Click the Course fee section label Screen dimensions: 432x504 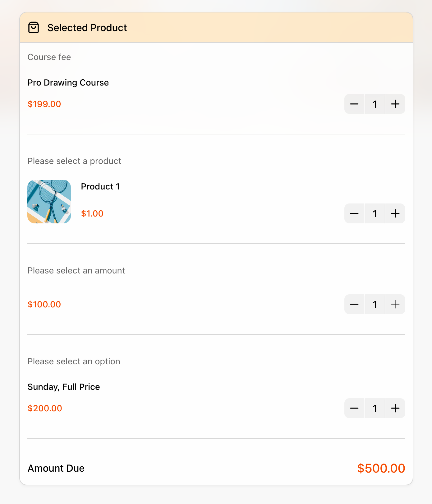coord(49,57)
